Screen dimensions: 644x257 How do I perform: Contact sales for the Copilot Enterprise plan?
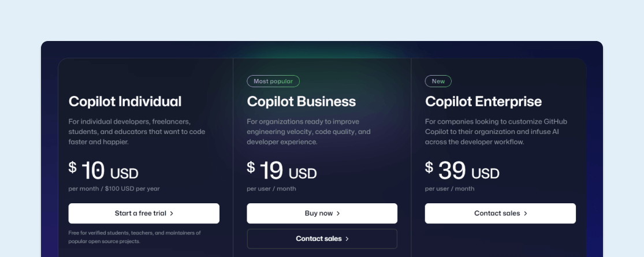point(500,214)
